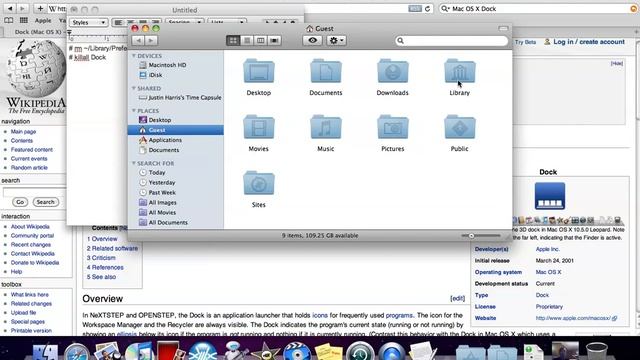Collapse the SHARED sidebar section
Viewport: 640px width, 360px height.
pos(134,88)
